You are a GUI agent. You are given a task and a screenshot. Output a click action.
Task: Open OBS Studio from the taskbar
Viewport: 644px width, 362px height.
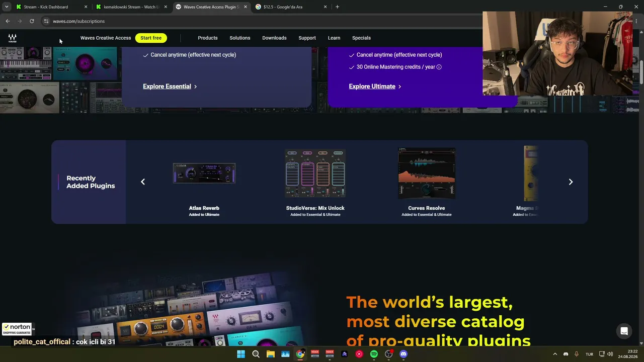[x=388, y=354]
